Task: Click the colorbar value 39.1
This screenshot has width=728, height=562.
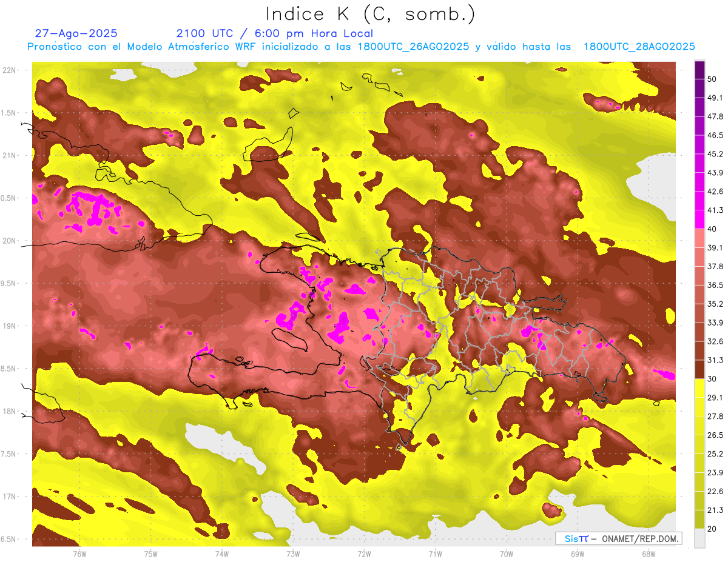Action: click(715, 247)
